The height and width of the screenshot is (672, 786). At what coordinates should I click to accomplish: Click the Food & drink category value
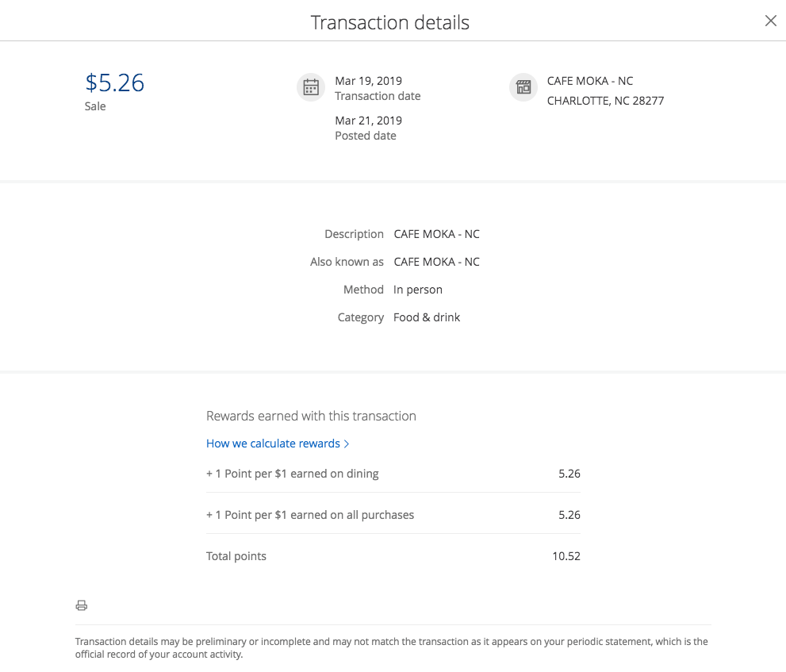(427, 317)
